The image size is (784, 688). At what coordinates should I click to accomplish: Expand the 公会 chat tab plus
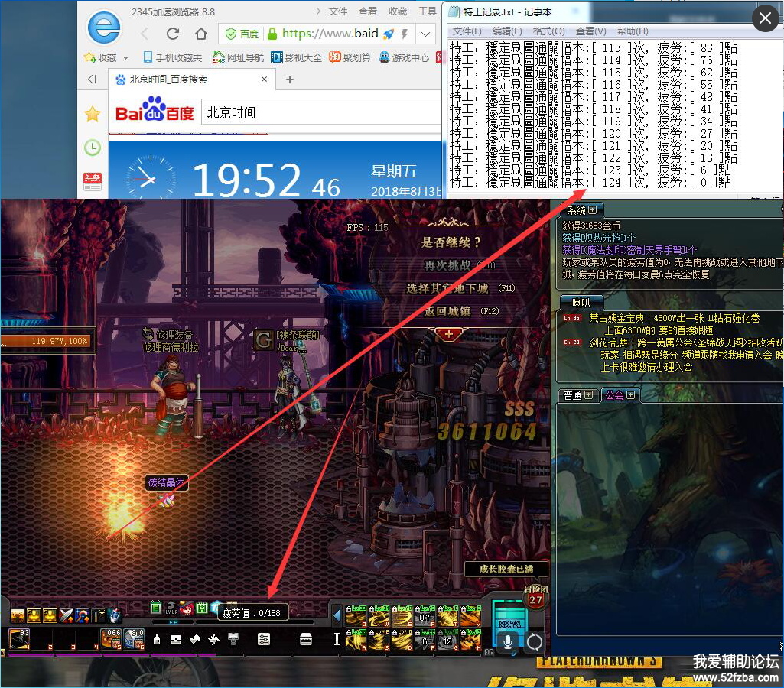630,395
